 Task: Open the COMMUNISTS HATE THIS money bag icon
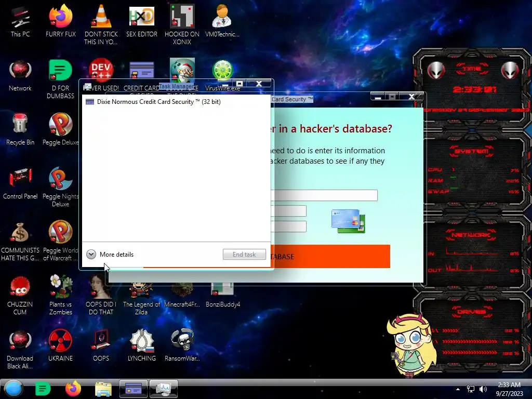(x=20, y=241)
